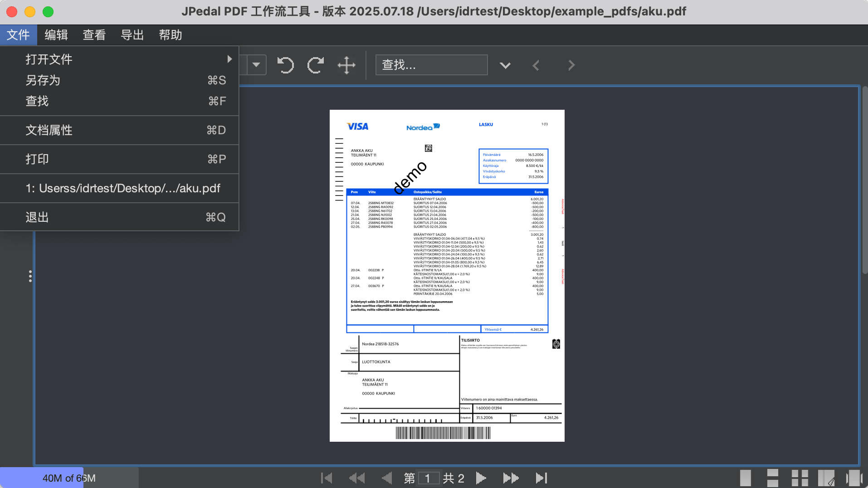Switch to continuous page view mode

pyautogui.click(x=772, y=478)
